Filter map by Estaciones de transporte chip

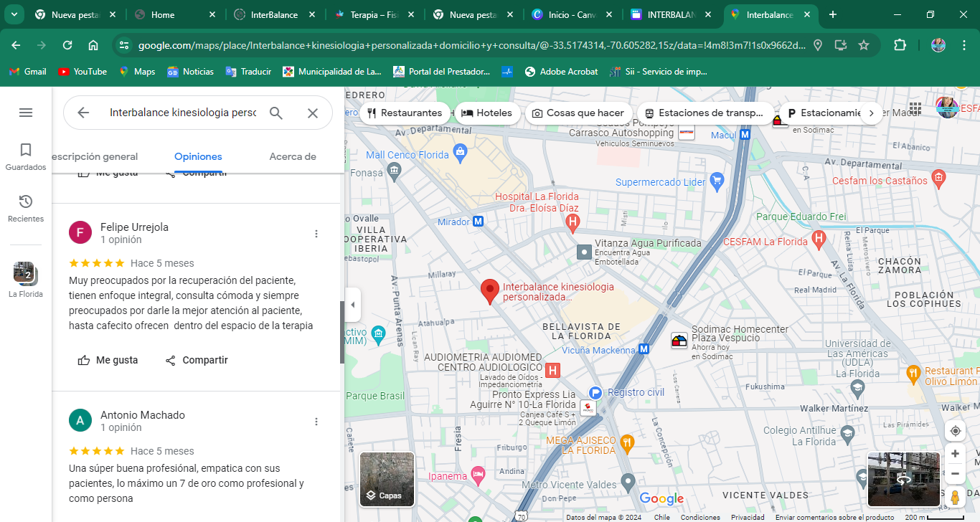coord(705,113)
